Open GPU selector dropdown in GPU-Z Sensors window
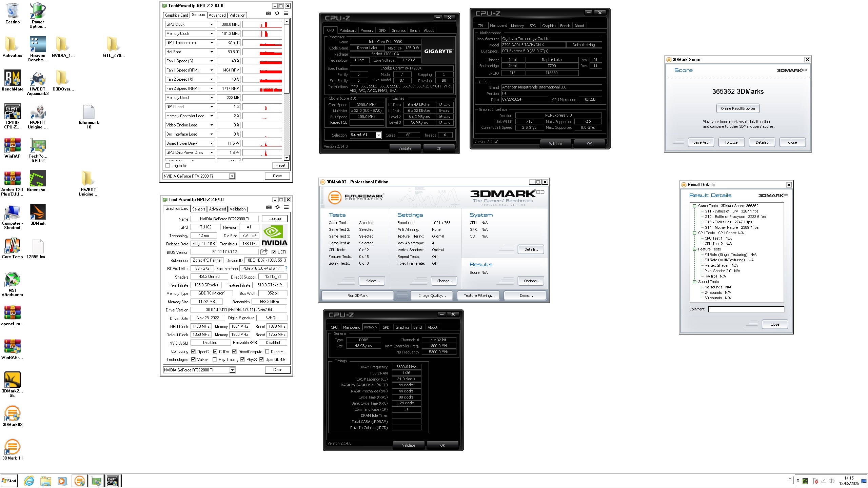Screen dimensions: 868x488 pos(232,176)
